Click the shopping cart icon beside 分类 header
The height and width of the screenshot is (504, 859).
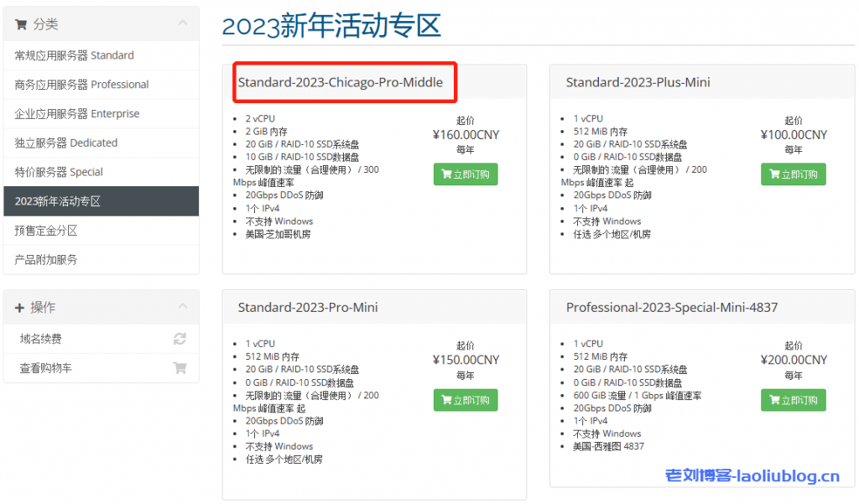coord(23,25)
